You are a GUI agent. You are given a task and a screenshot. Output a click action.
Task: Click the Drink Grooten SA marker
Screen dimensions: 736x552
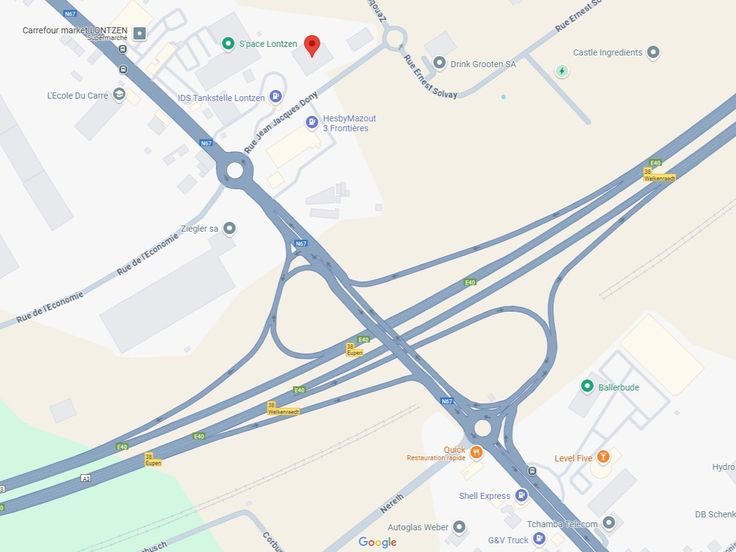(439, 62)
